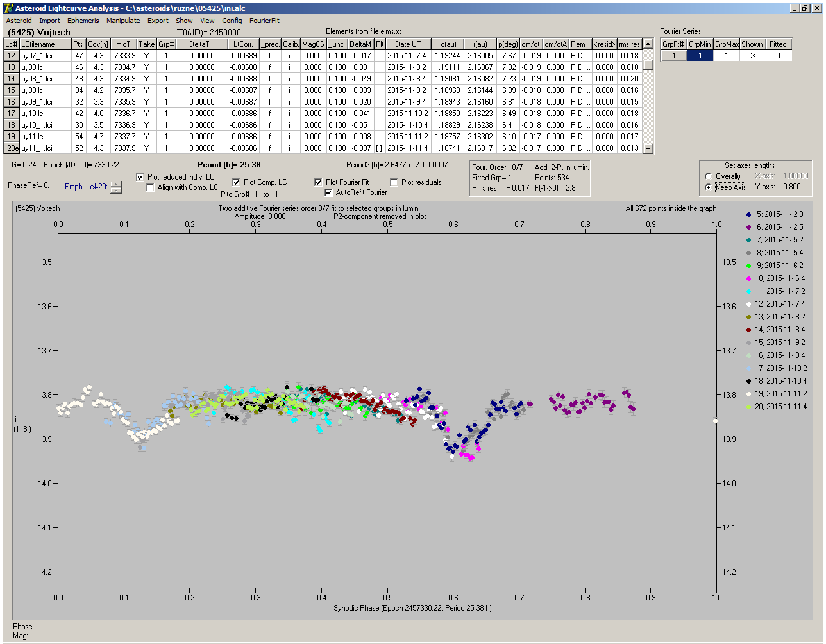Click the Take column header

146,44
